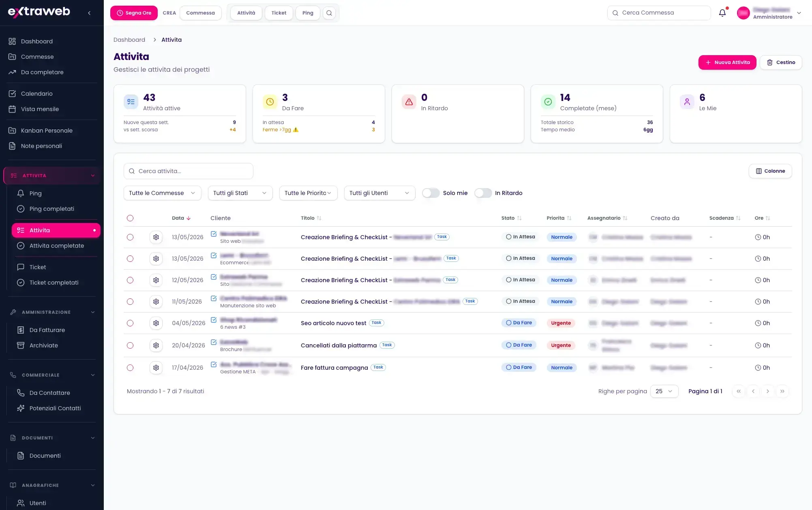
Task: Click the search magnifier icon in top toolbar
Action: click(x=329, y=13)
